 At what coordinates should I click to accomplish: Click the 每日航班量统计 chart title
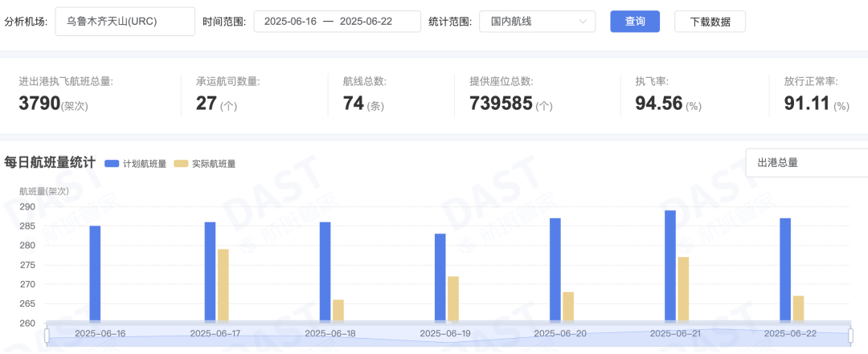[50, 163]
